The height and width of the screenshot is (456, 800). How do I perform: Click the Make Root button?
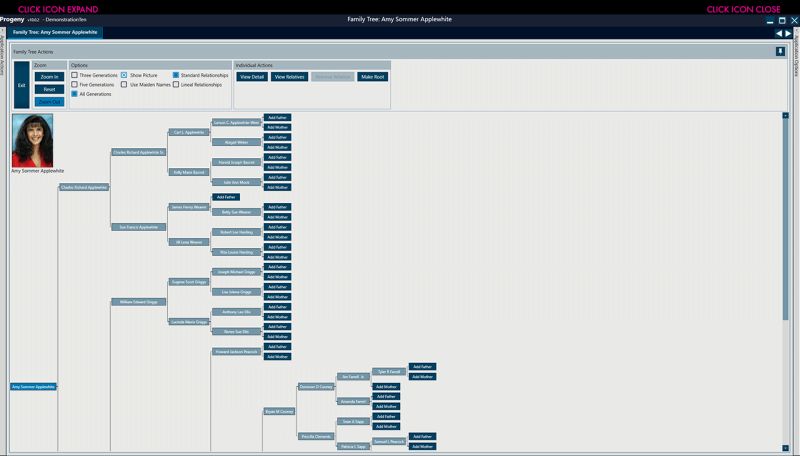tap(372, 77)
